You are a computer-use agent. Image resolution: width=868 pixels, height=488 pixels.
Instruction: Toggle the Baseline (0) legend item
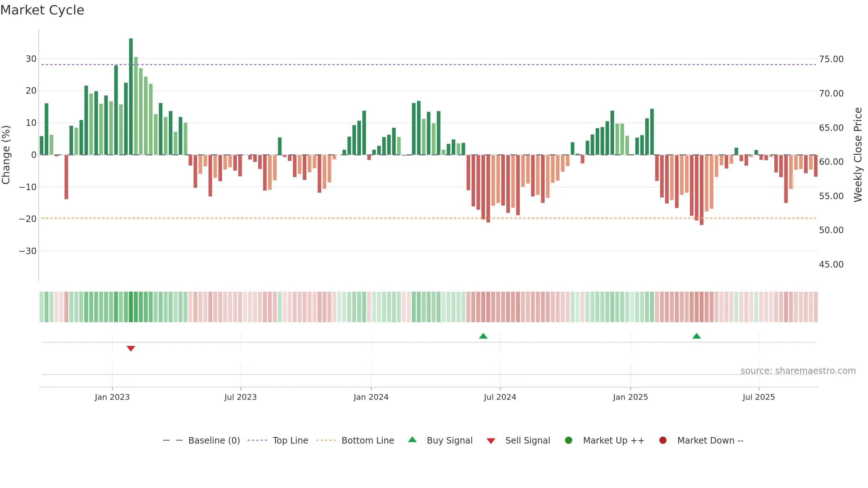(x=201, y=440)
